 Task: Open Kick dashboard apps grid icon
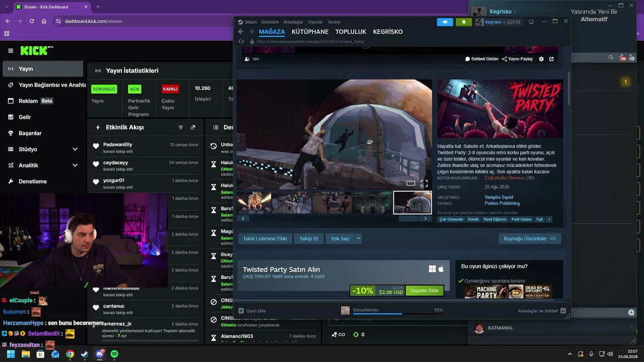(7, 34)
